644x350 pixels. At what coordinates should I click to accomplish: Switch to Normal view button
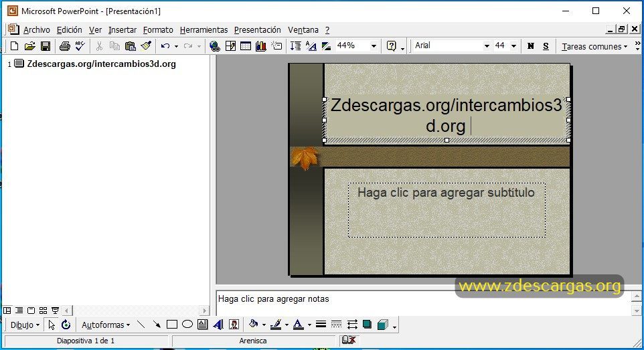pos(7,311)
